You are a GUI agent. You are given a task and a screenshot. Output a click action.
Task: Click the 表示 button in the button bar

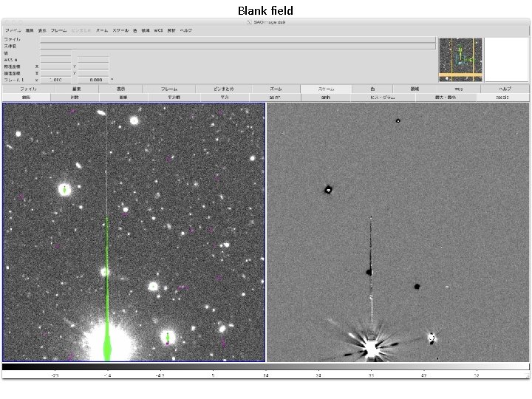[x=120, y=89]
